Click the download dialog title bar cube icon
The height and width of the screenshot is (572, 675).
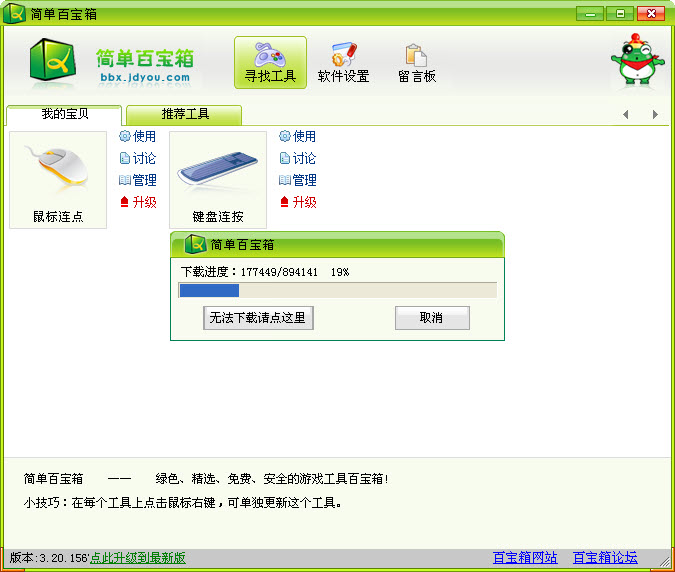[x=195, y=244]
